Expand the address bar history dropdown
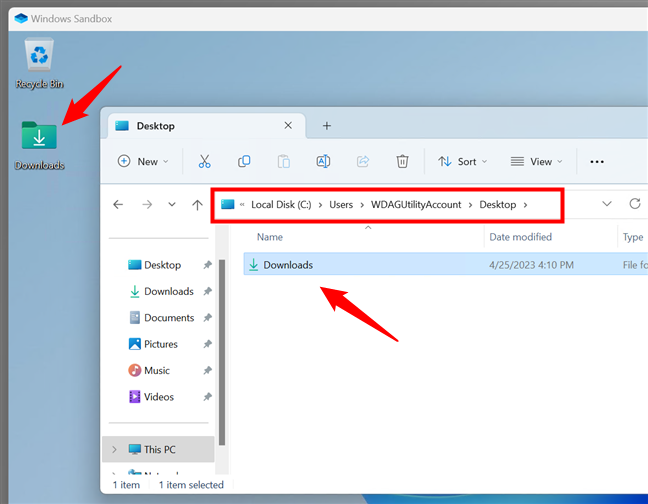This screenshot has height=504, width=648. pyautogui.click(x=607, y=204)
